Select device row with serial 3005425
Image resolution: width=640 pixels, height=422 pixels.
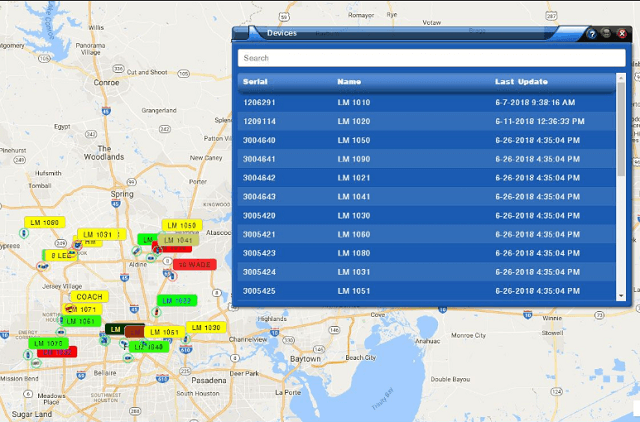(x=427, y=291)
